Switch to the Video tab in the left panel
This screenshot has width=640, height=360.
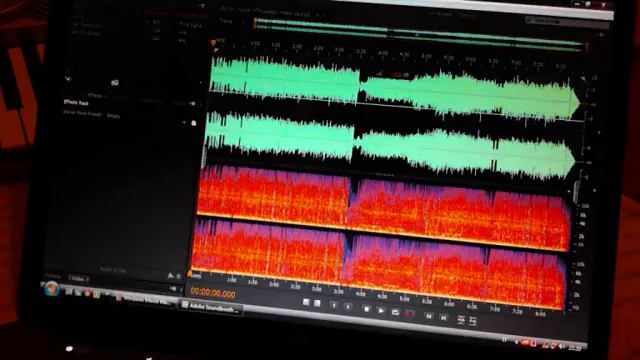(78, 278)
